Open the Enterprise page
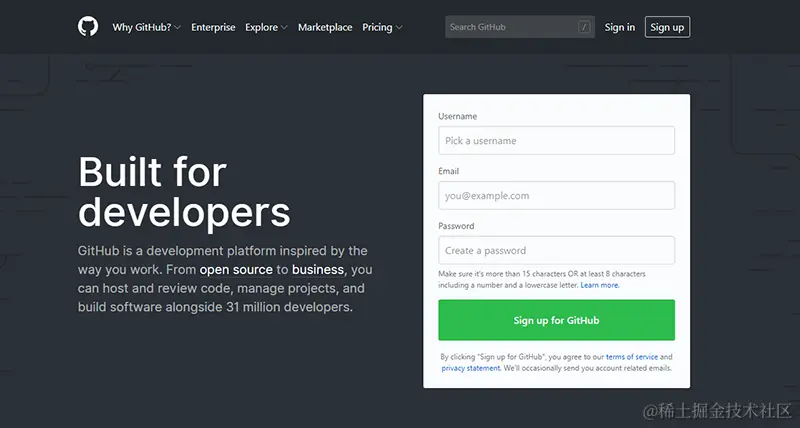The width and height of the screenshot is (800, 428). point(213,27)
